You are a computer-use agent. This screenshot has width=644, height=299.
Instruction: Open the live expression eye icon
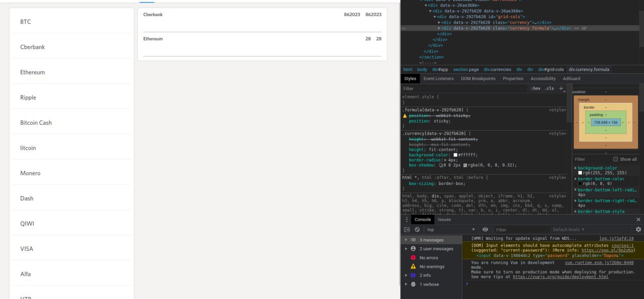point(485,230)
